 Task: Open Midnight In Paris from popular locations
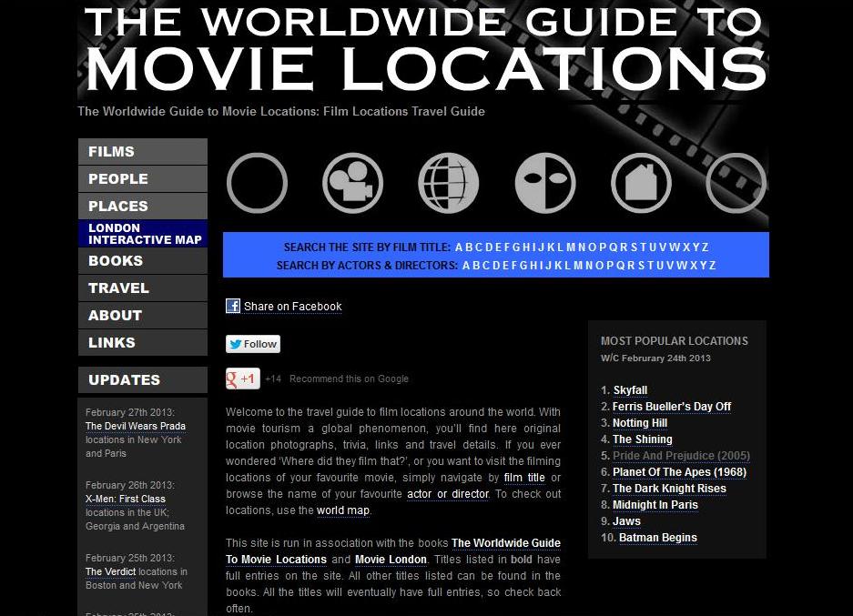tap(655, 504)
